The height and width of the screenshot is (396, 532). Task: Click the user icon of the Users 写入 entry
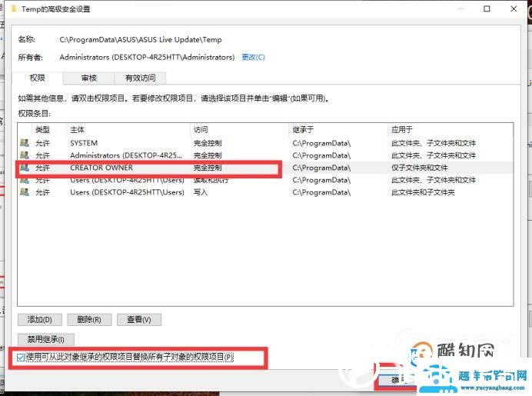point(25,192)
